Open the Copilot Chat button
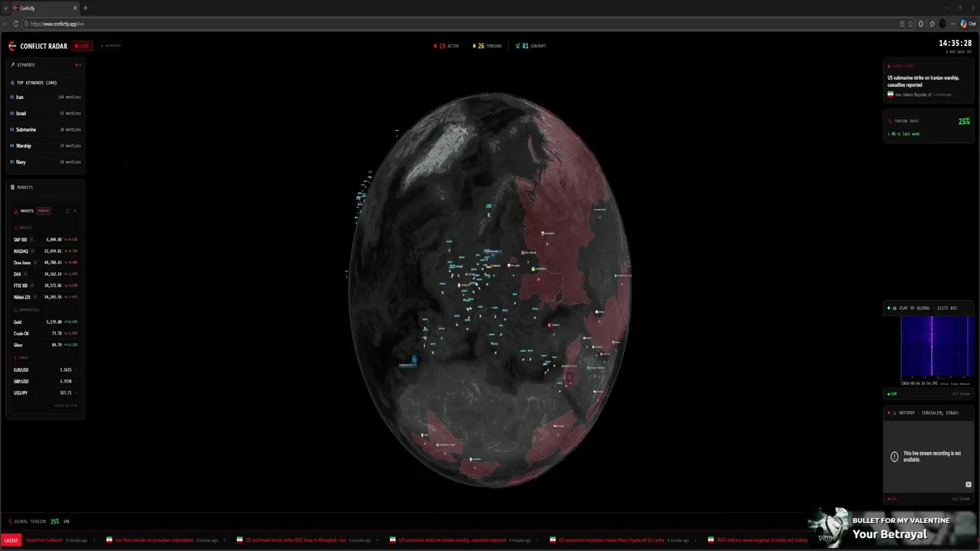The width and height of the screenshot is (980, 551). click(969, 24)
